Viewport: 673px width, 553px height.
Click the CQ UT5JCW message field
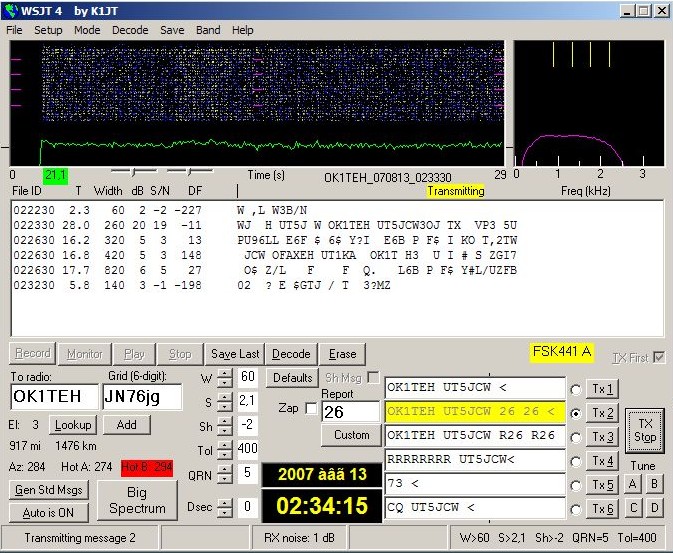[475, 508]
